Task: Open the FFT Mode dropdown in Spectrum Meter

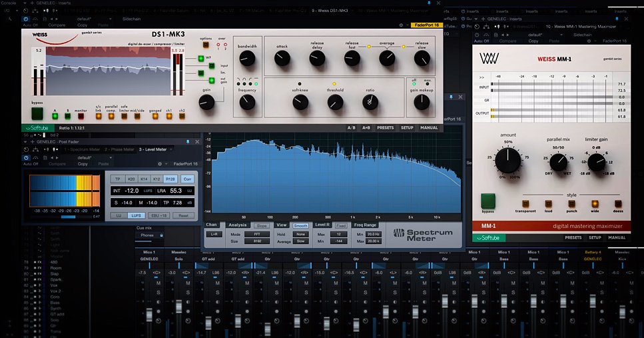Action: pyautogui.click(x=257, y=234)
